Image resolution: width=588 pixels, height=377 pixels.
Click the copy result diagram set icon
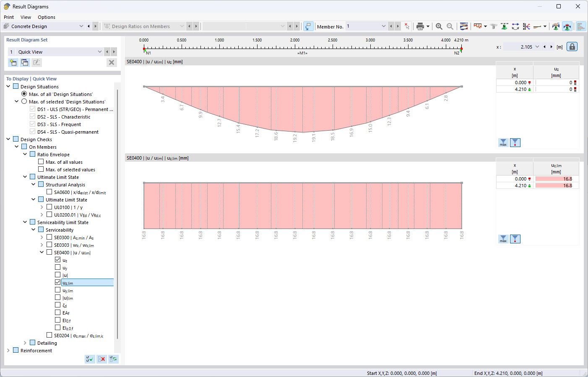click(x=25, y=62)
